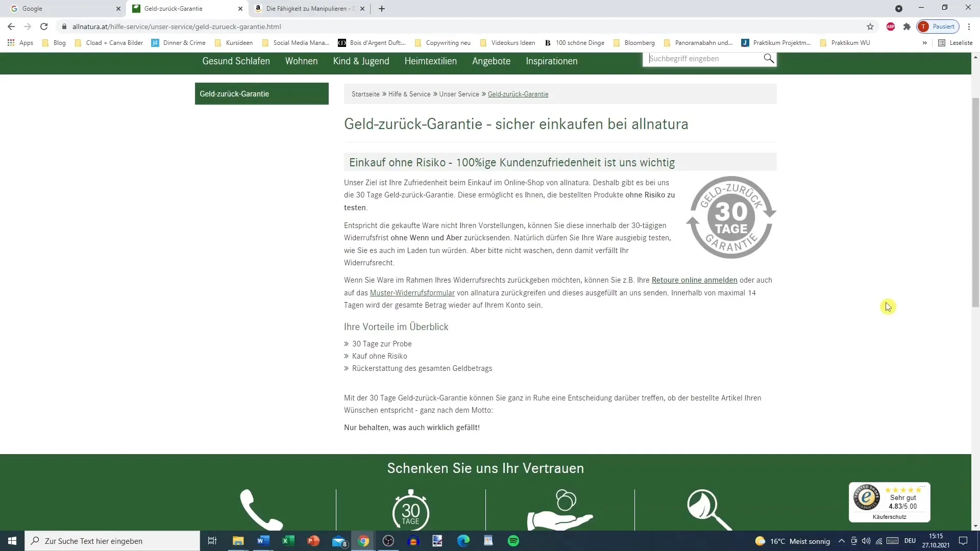Reload the current page
Image resolution: width=980 pixels, height=551 pixels.
click(44, 27)
